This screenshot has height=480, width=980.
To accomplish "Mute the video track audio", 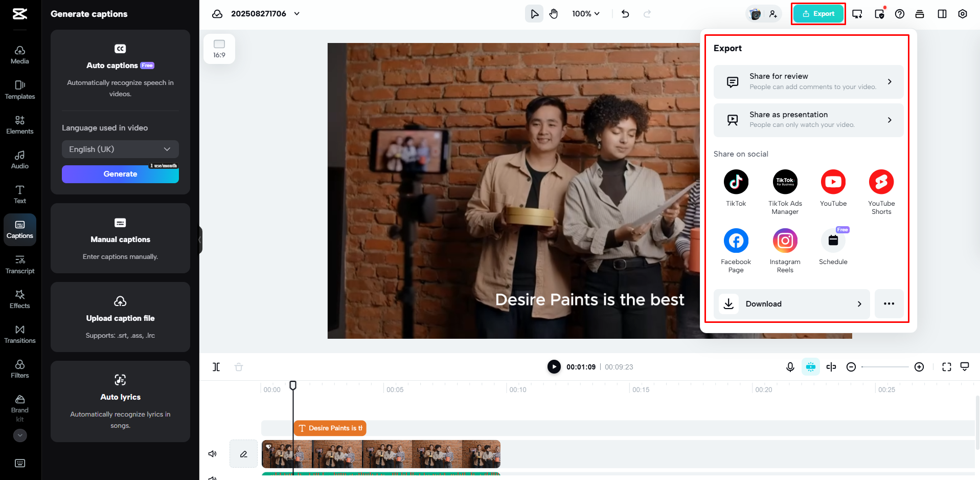I will point(212,453).
